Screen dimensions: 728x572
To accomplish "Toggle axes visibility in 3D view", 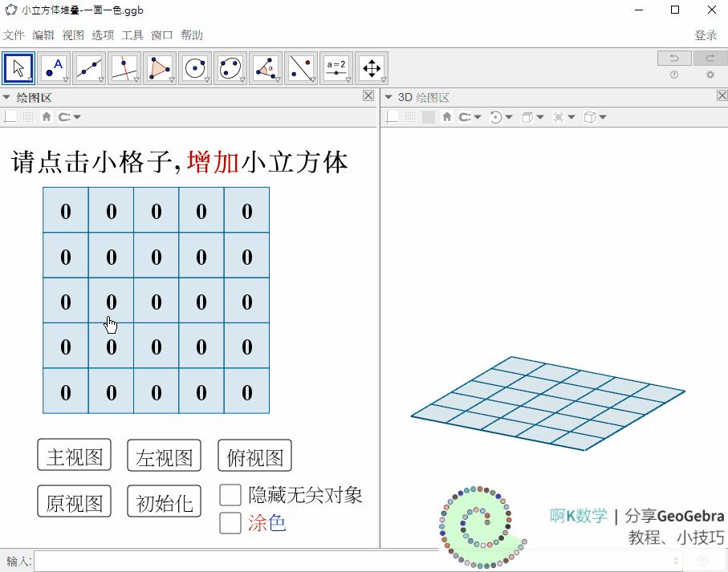I will 392,116.
